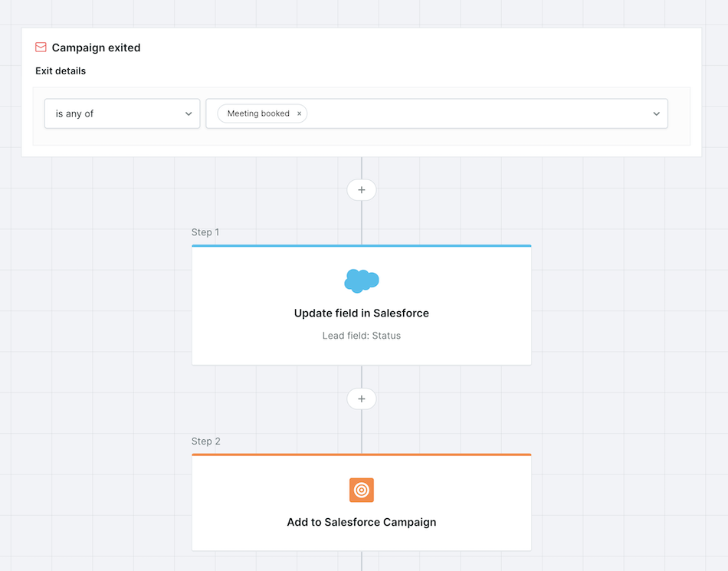
Task: Click the Exit details label
Action: point(61,71)
